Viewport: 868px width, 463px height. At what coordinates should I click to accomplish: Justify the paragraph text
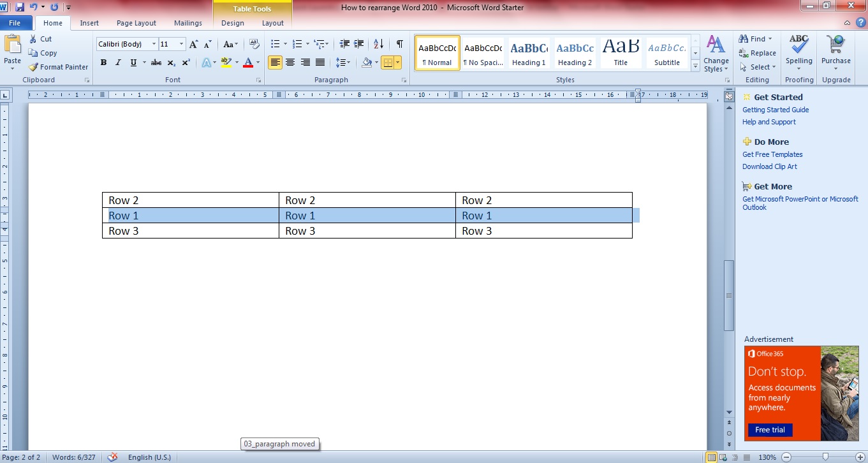point(320,62)
